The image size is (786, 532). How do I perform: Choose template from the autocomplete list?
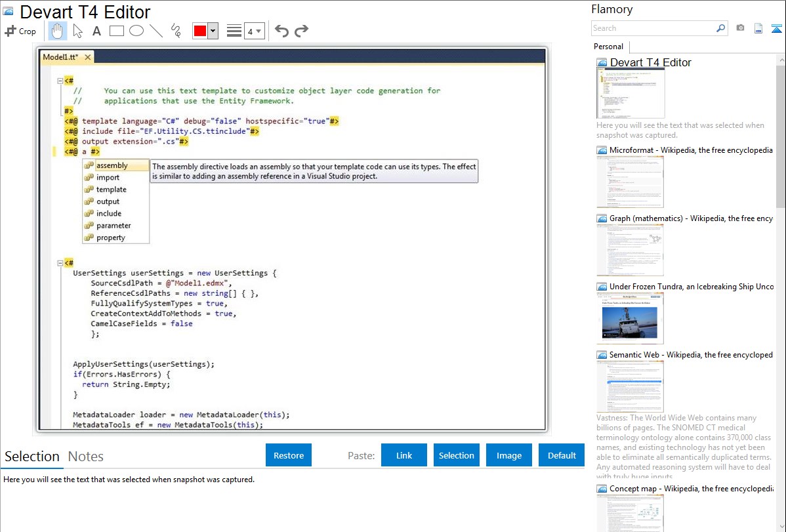[x=115, y=190]
